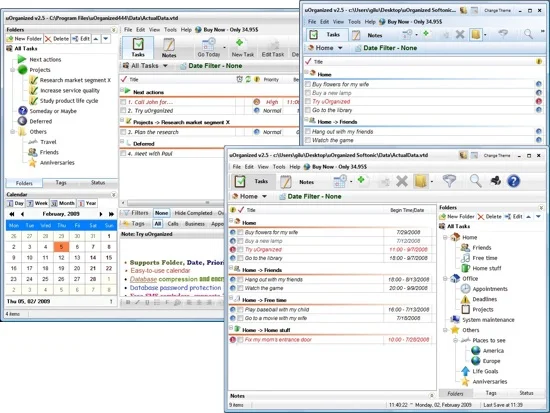
Task: Click the Calls tag filter in left window
Action: point(173,224)
